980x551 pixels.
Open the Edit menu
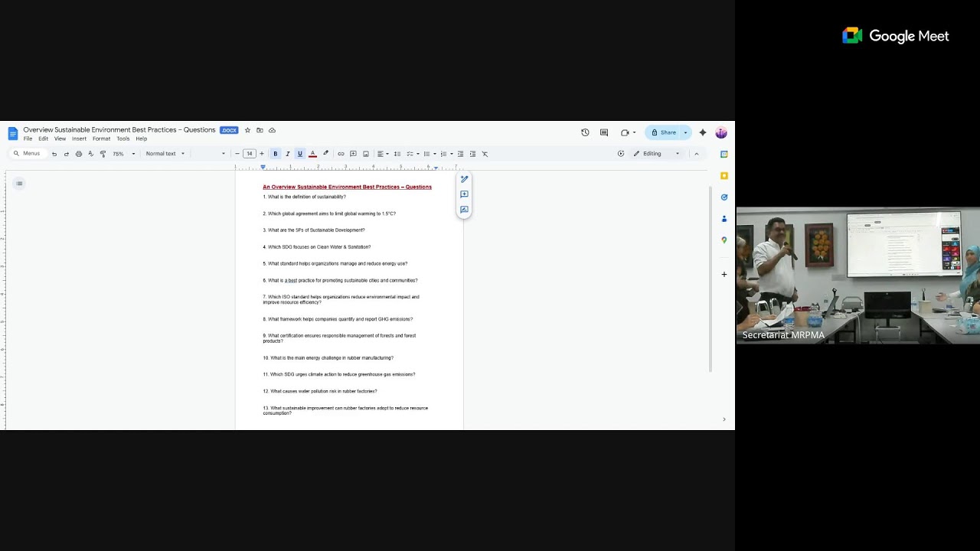43,139
